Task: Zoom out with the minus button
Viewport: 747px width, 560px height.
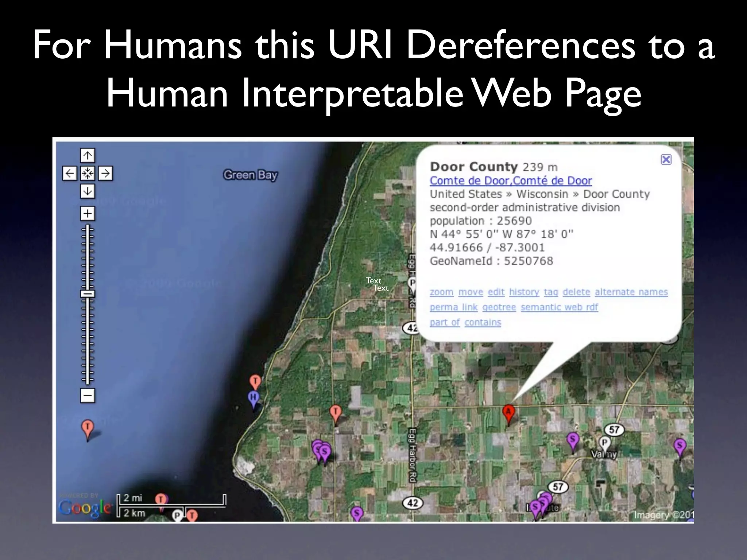Action: (x=88, y=395)
